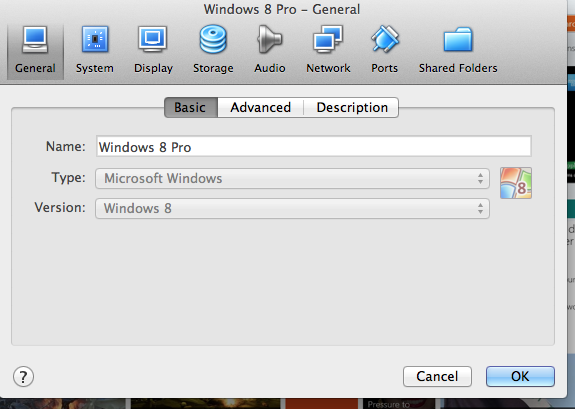Viewport: 575px width, 409px height.
Task: Open the help question mark button
Action: 23,377
